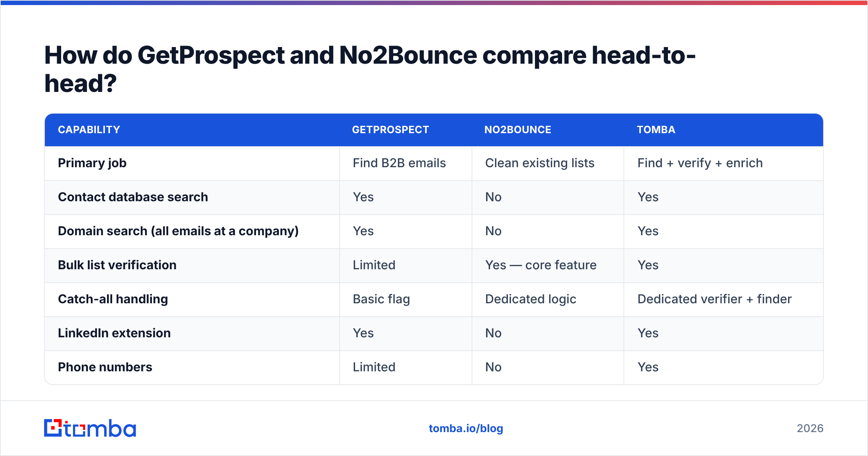Click the Tomba logo in the footer
The height and width of the screenshot is (456, 868).
pos(90,428)
